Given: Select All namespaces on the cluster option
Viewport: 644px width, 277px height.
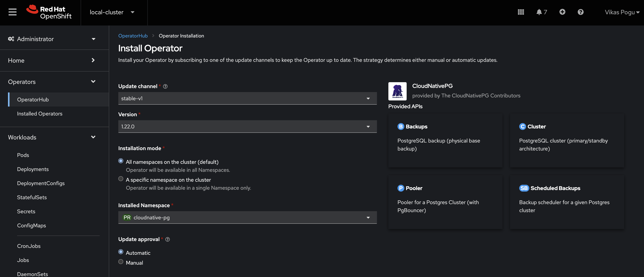Looking at the screenshot, I should 121,161.
